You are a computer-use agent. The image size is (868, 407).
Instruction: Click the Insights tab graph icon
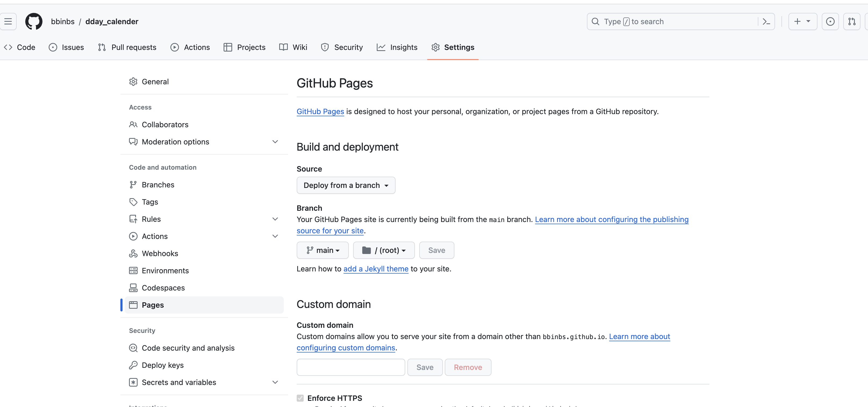pyautogui.click(x=381, y=48)
